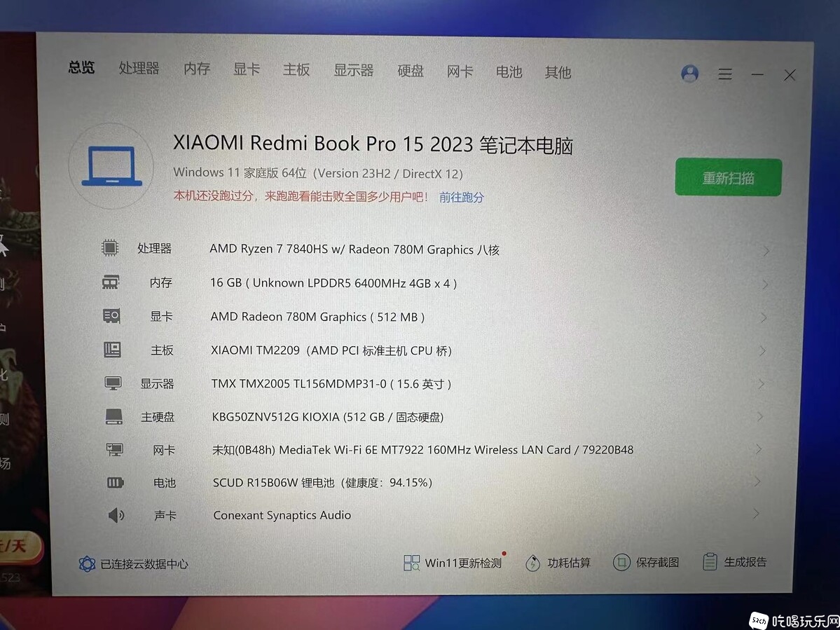Select KBG50ZNV512G KIOXIA disk text
The image size is (840, 630).
[x=328, y=416]
